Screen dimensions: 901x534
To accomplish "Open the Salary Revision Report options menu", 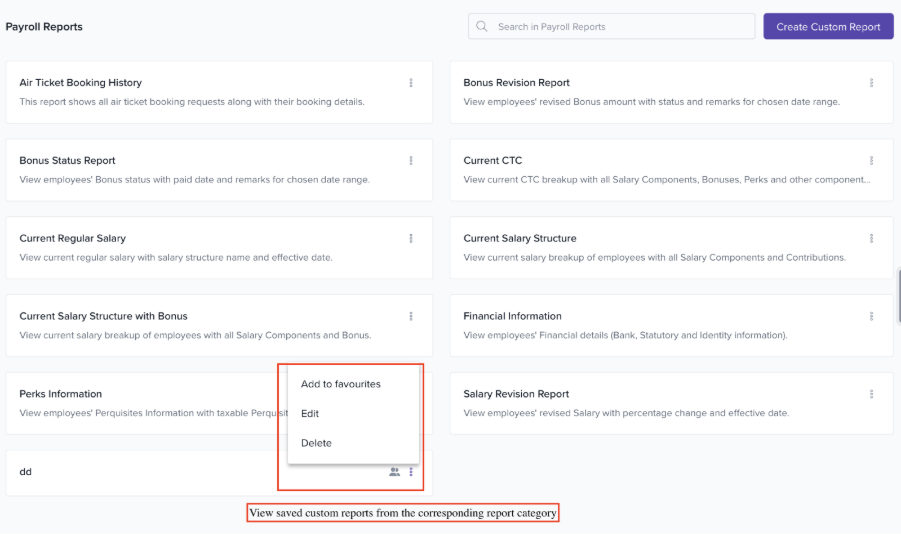I will 871,394.
